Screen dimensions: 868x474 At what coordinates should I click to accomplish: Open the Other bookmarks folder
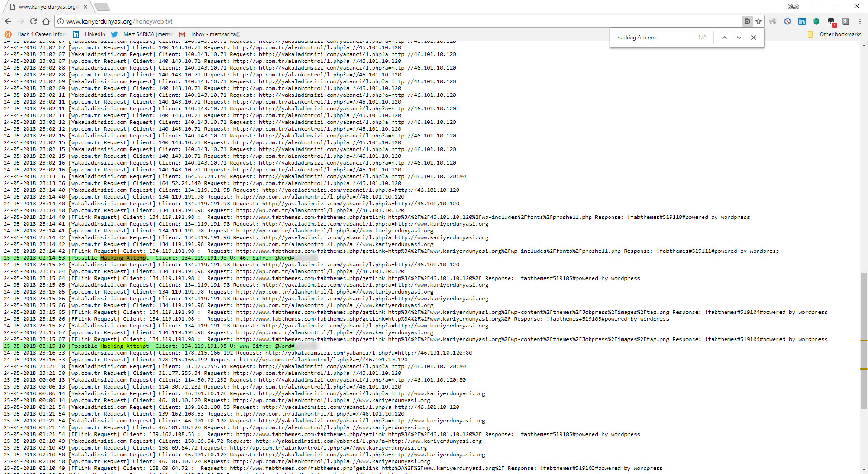click(835, 34)
